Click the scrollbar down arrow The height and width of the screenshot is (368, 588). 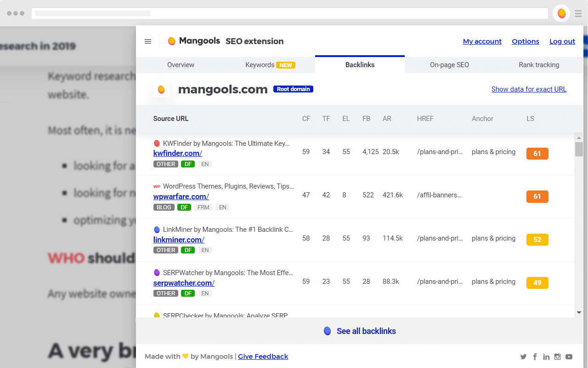[x=579, y=312]
